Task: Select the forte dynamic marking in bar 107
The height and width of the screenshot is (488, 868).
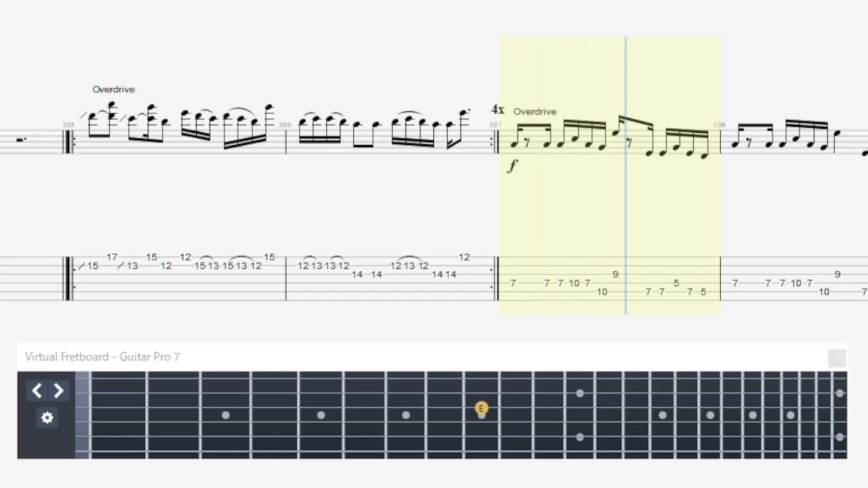Action: coord(513,166)
